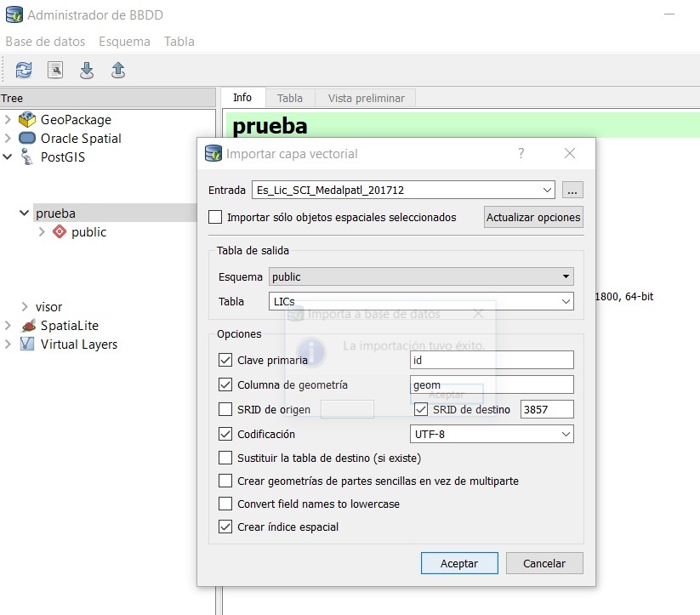Enable Convert field names to lowercase
This screenshot has width=700, height=615.
(225, 504)
